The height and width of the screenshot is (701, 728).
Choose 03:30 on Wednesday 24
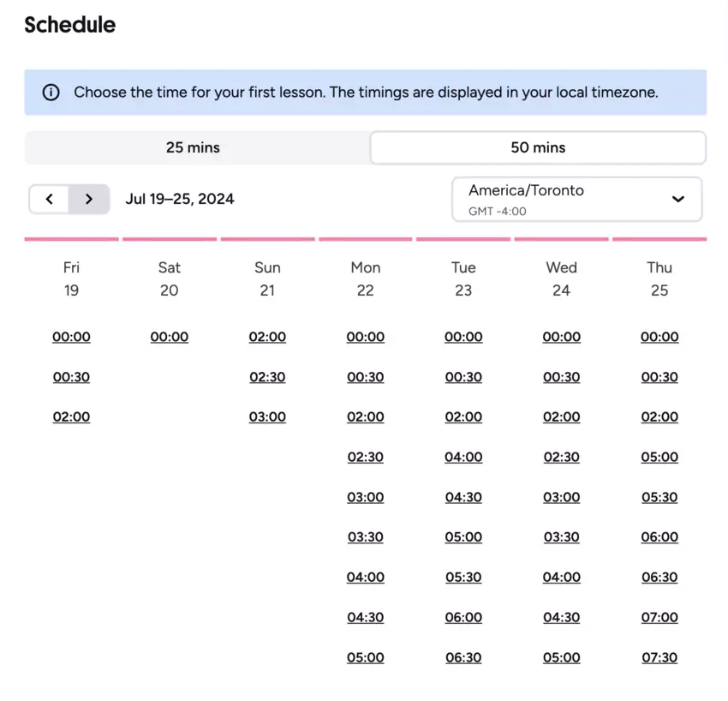561,537
